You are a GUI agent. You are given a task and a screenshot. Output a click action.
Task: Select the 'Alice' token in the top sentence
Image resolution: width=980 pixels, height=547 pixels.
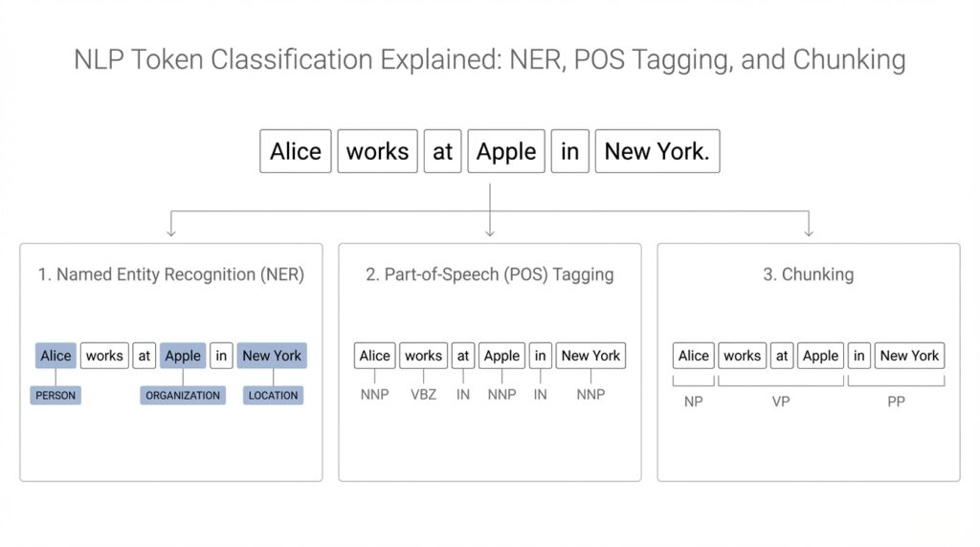point(296,151)
